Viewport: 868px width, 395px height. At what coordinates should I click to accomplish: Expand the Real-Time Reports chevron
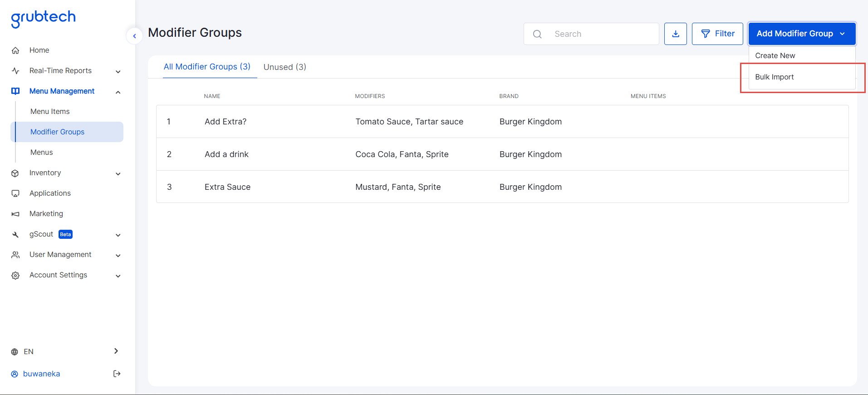coord(118,71)
